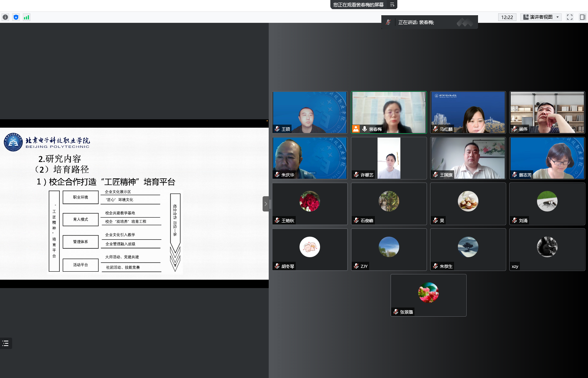Click the blue security shield icon
The image size is (588, 378).
coord(16,17)
